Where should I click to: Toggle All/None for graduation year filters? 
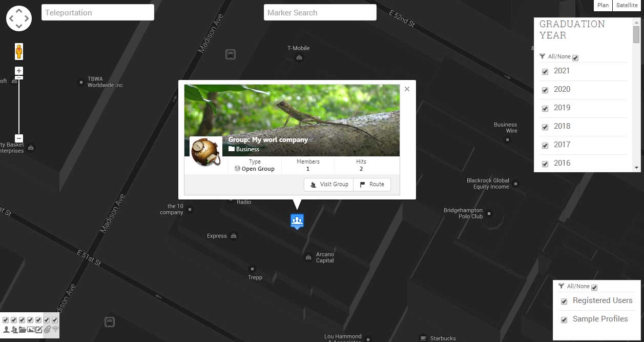575,58
